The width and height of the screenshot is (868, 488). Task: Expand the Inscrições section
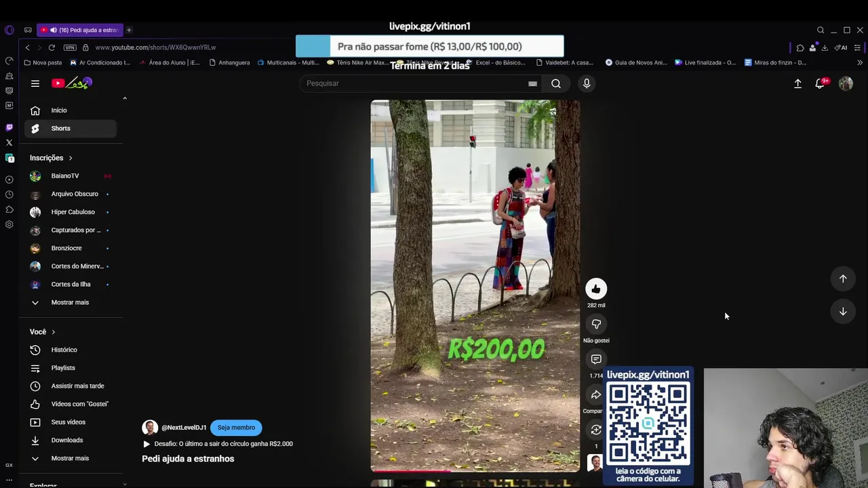point(51,158)
